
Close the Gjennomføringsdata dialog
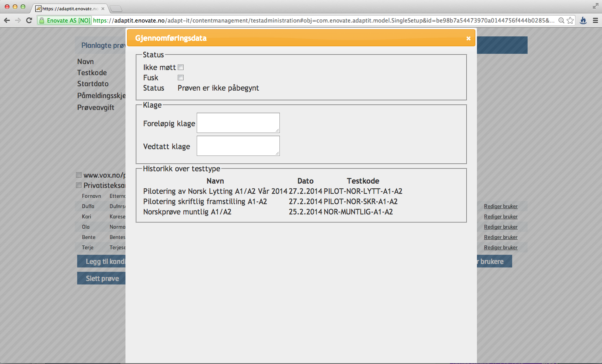[468, 38]
